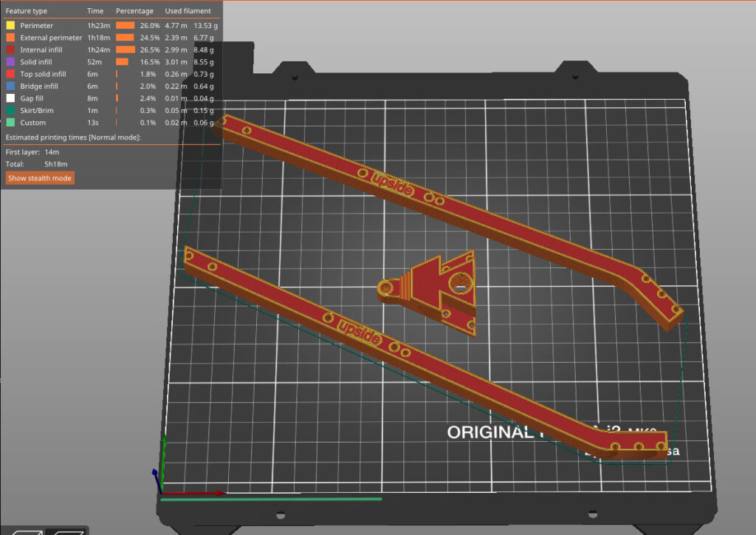
Task: Click the Perimeter feature label
Action: (x=37, y=26)
